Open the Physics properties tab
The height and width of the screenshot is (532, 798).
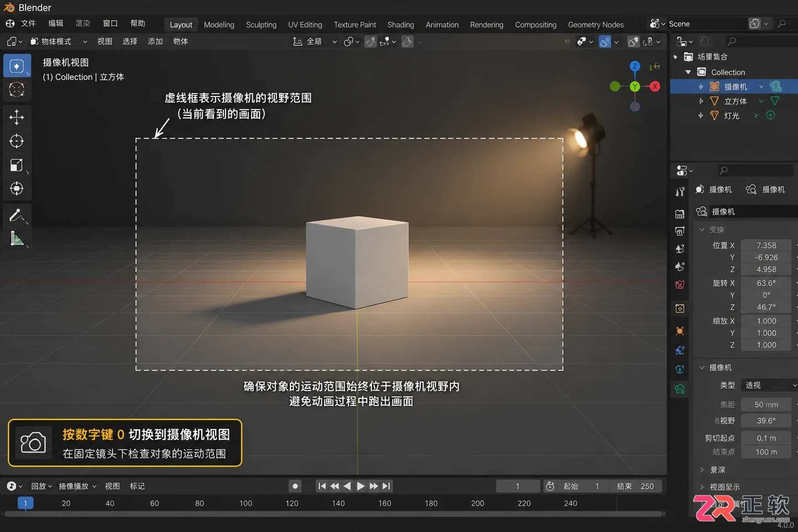tap(680, 350)
